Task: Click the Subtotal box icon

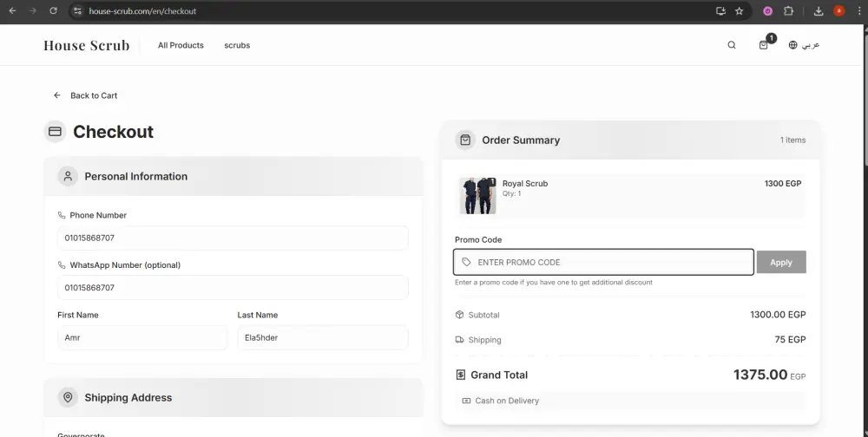Action: [x=459, y=315]
